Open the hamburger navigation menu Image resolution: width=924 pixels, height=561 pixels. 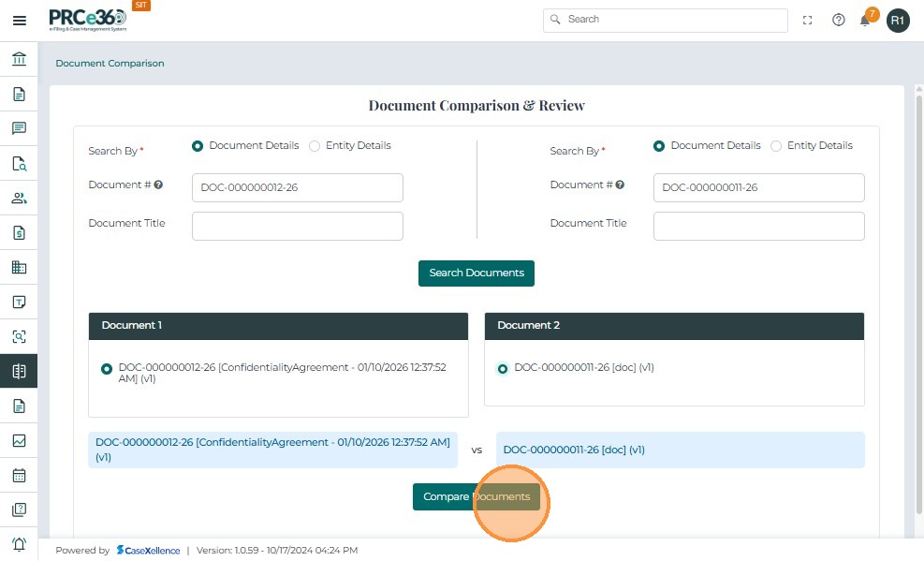click(x=19, y=20)
